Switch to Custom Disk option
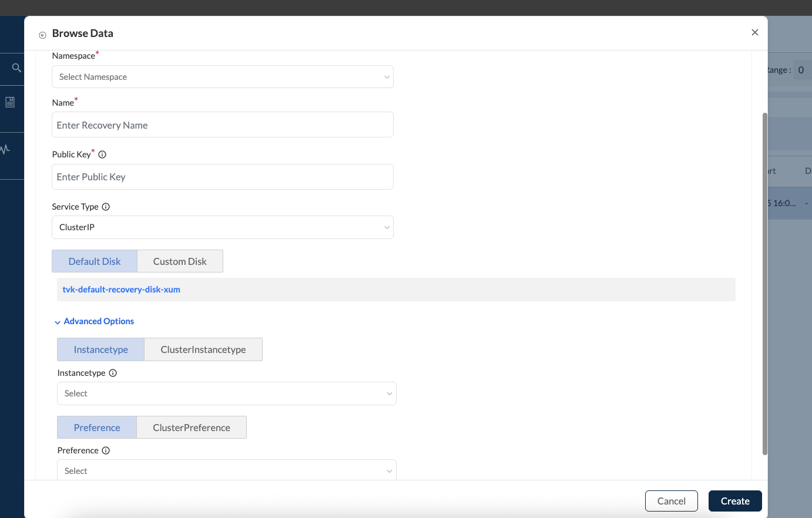Viewport: 812px width, 518px height. point(180,261)
